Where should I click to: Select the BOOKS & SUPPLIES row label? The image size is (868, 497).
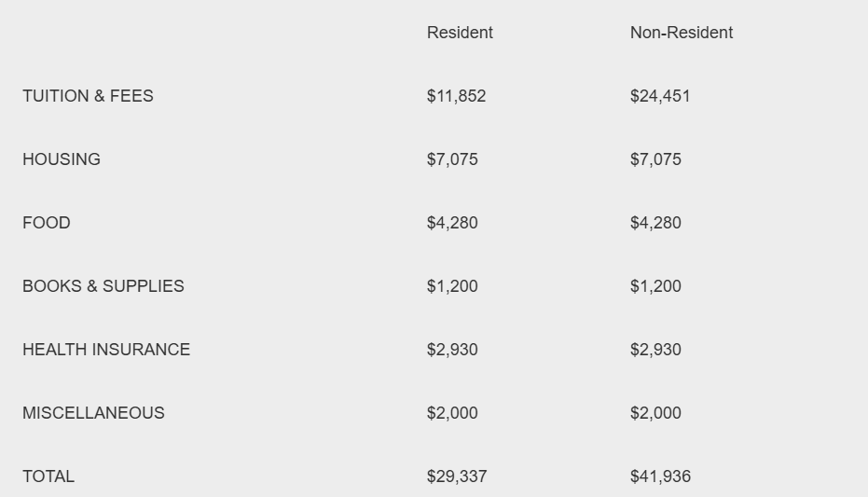coord(103,286)
